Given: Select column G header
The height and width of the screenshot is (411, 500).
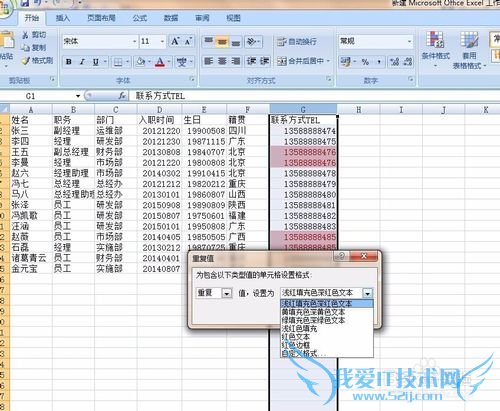Looking at the screenshot, I should tap(303, 109).
